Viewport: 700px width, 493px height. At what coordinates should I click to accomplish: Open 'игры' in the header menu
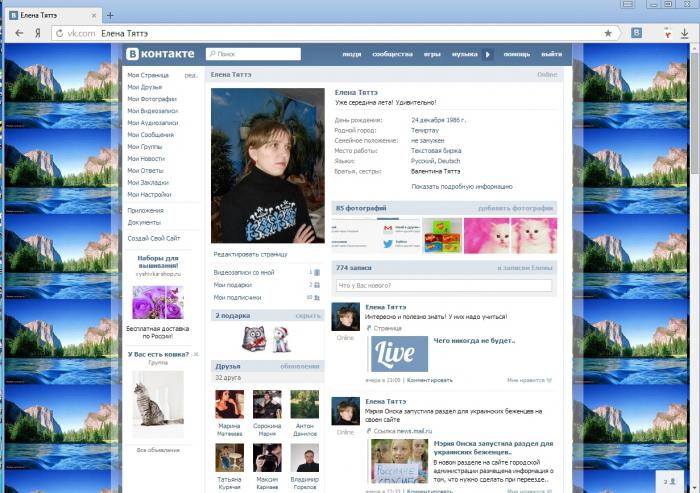point(432,54)
